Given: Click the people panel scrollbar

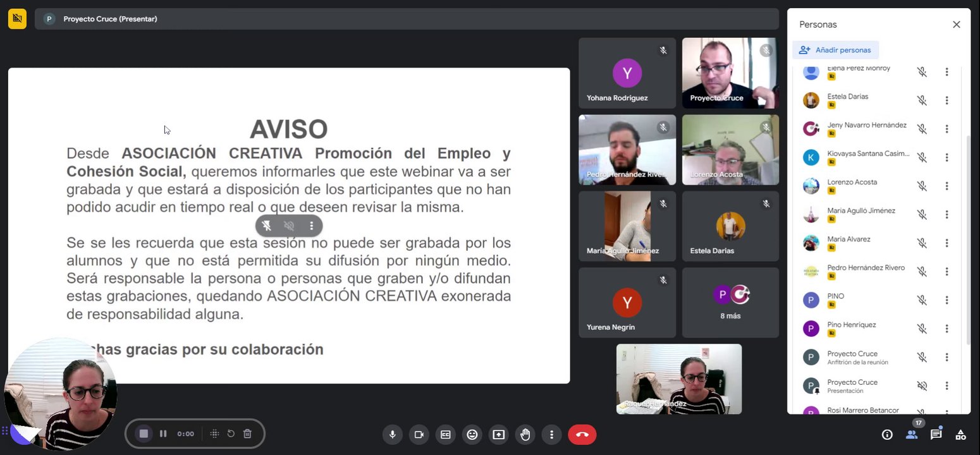Looking at the screenshot, I should coord(967,240).
